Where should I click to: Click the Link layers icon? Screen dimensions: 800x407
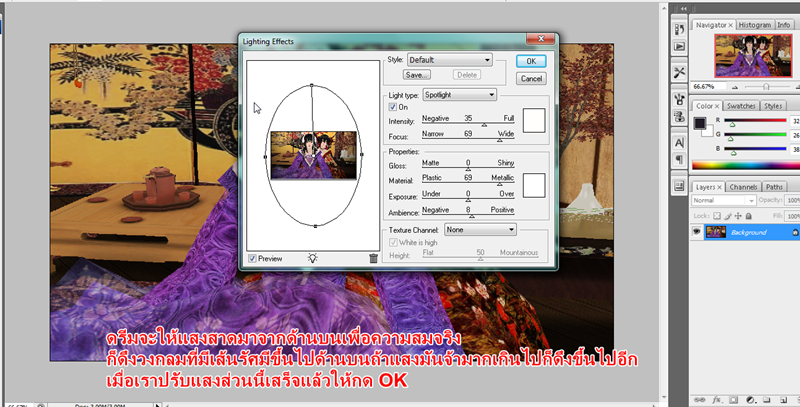tap(699, 400)
